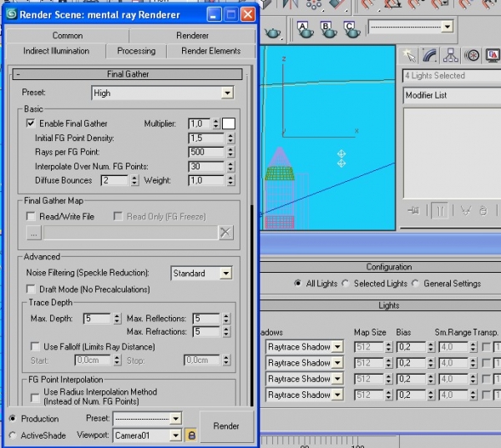The image size is (501, 448).
Task: Open the bottom render Preset dropdown
Action: coord(175,418)
